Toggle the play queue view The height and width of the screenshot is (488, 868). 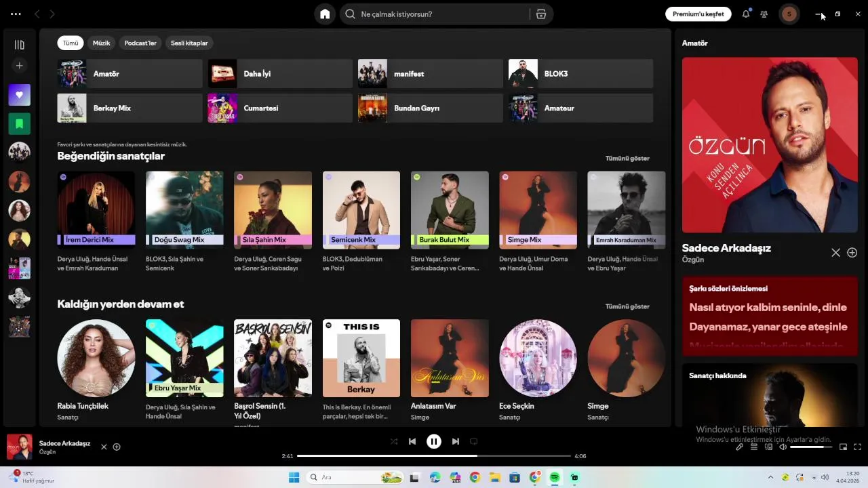point(754,447)
